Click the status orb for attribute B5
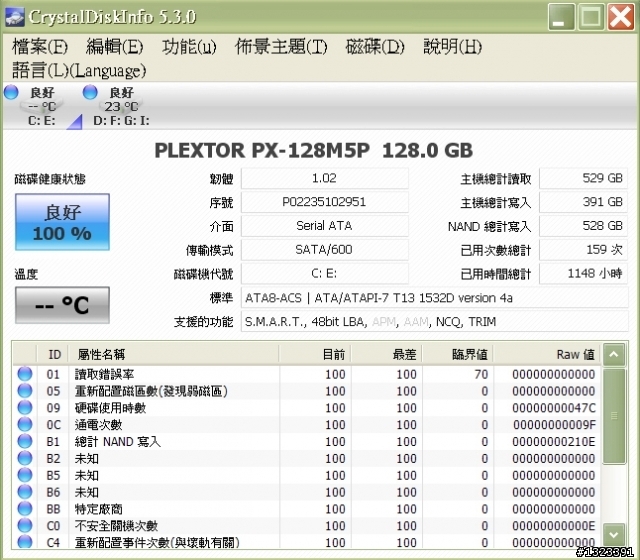The image size is (640, 560). [25, 475]
